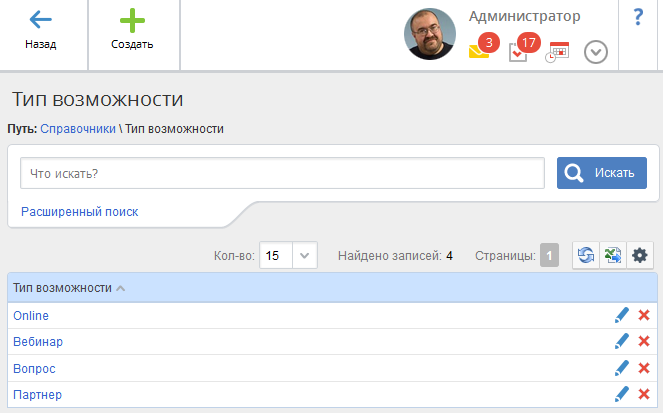Click the Искать search button

(602, 173)
